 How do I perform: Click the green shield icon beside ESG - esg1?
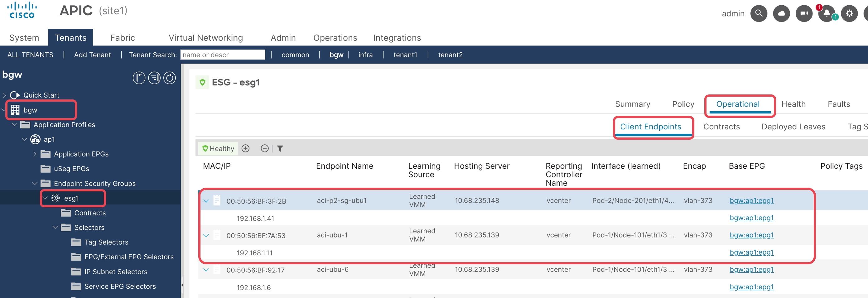[x=202, y=82]
